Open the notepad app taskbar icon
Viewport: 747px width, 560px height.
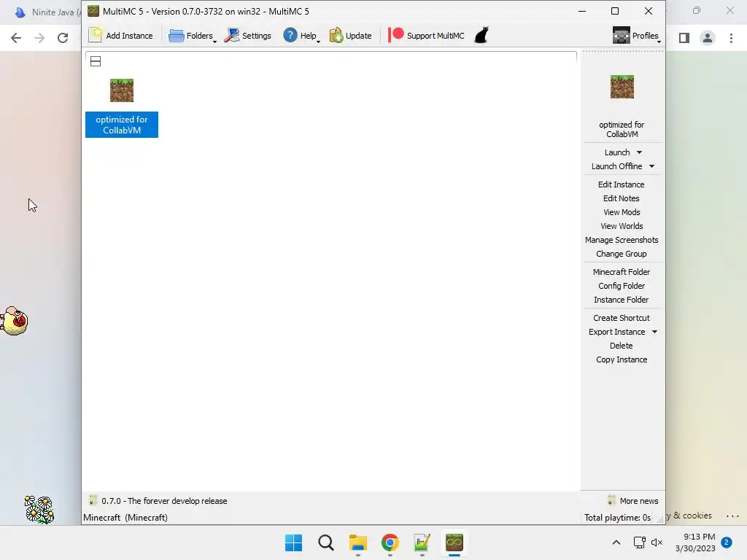pos(422,542)
